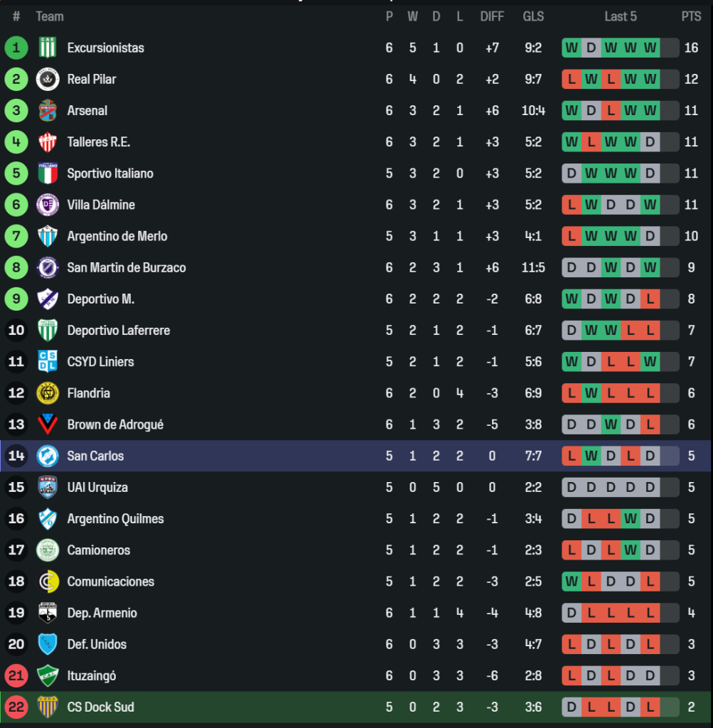Click the GLS column header
713x728 pixels.
tap(533, 16)
